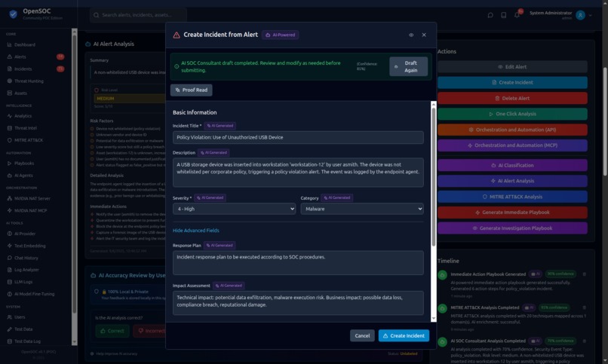This screenshot has height=364, width=608.
Task: Click Generate Investigation Playbook button
Action: pos(512,228)
